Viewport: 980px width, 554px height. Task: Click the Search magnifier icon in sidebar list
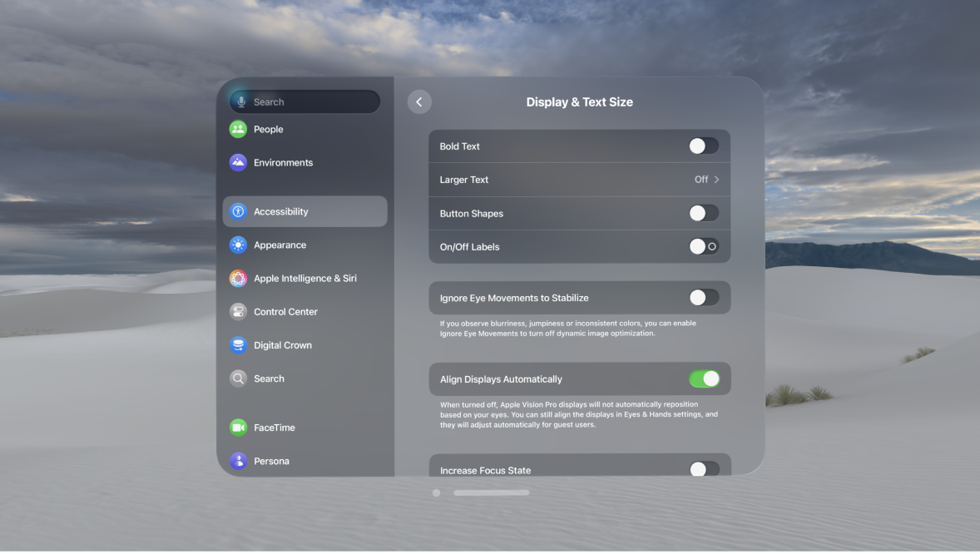[238, 378]
